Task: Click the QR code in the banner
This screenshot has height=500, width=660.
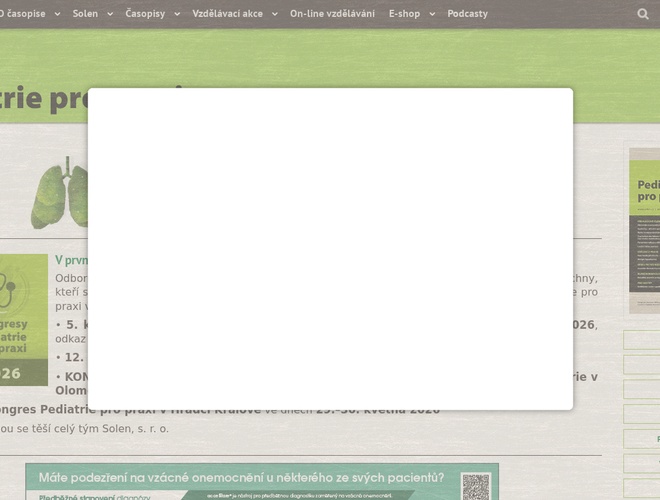Action: pyautogui.click(x=476, y=486)
